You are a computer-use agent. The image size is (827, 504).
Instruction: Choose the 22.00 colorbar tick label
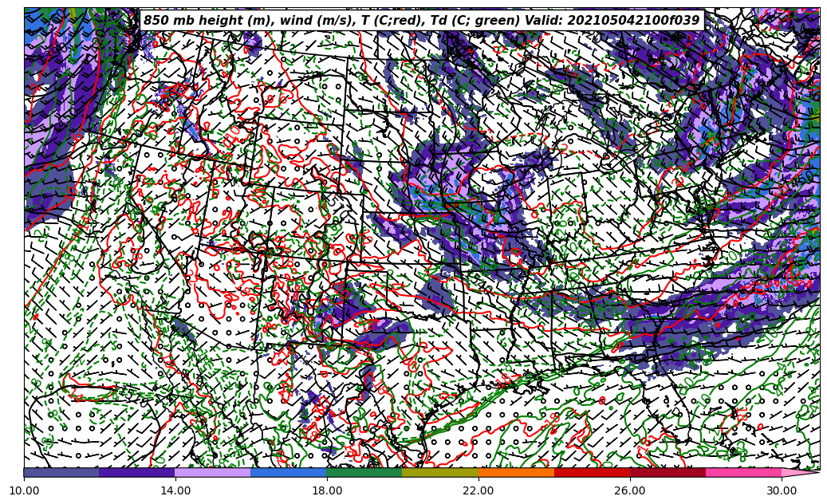click(x=478, y=490)
